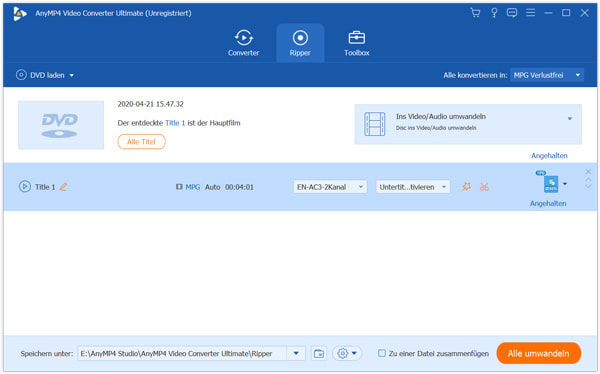Expand the save path dropdown arrow
Image resolution: width=600 pixels, height=374 pixels.
pos(296,353)
